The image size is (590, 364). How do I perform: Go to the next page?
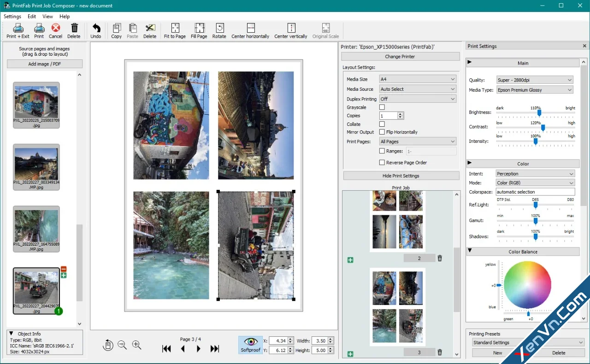[x=199, y=349]
